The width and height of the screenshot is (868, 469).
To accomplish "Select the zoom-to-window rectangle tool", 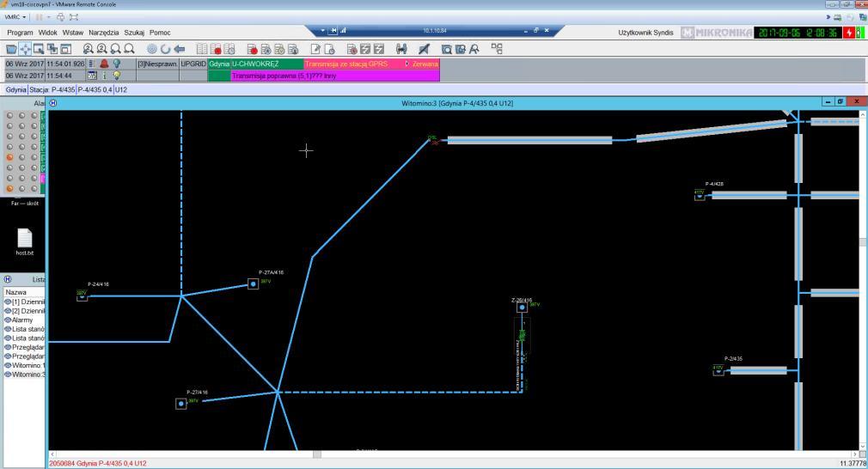I will pyautogui.click(x=38, y=49).
